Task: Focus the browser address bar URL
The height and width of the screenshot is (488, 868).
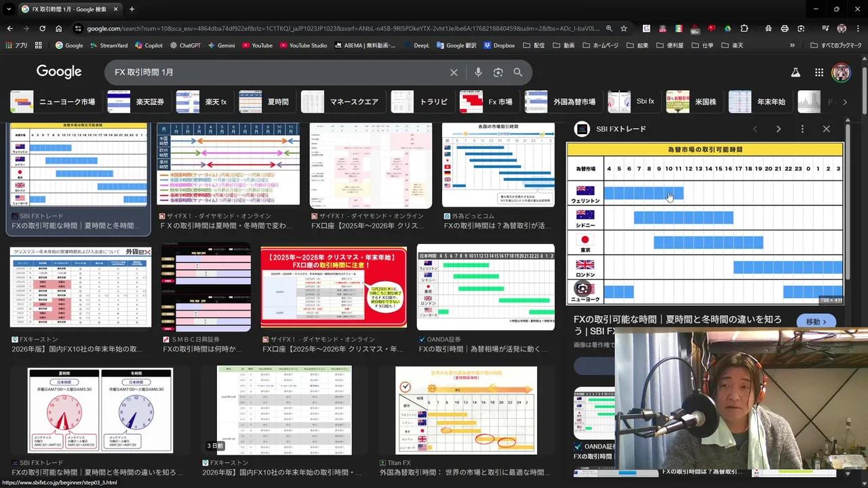Action: click(342, 28)
